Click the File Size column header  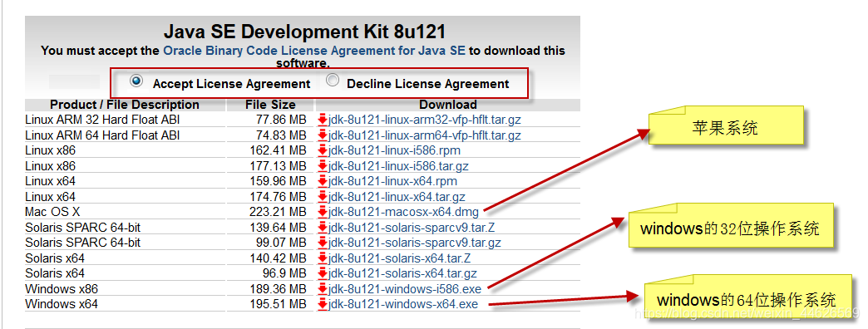pyautogui.click(x=271, y=105)
